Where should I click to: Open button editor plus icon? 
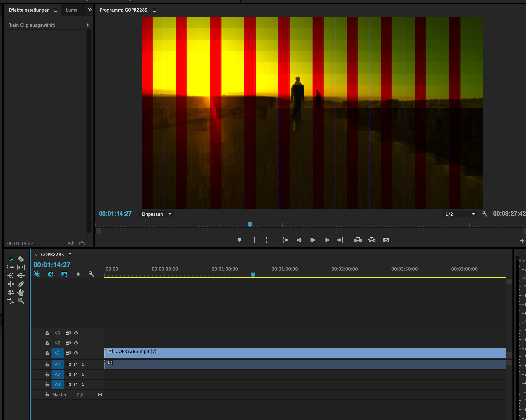(522, 241)
